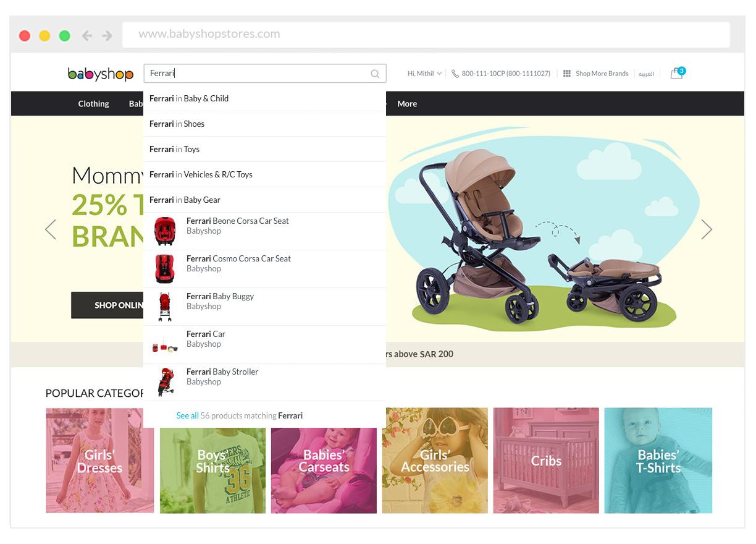756x544 pixels.
Task: Click the green maximize window button
Action: tap(64, 36)
